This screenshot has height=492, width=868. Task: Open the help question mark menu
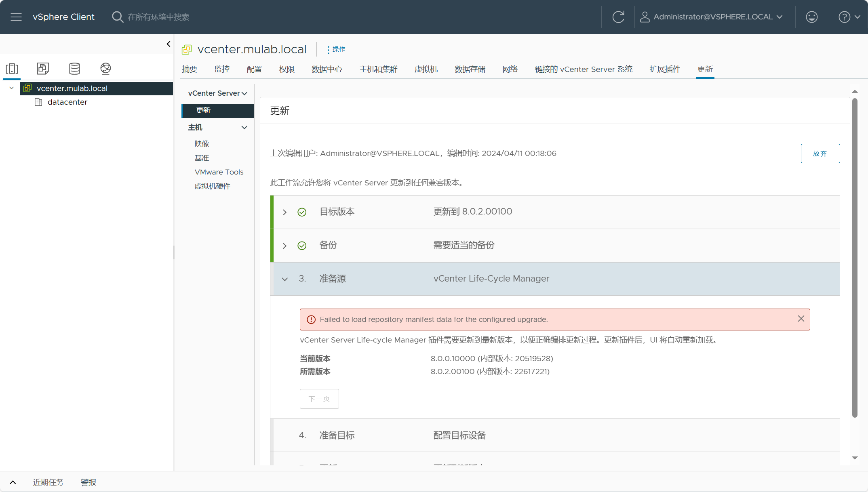tap(849, 17)
